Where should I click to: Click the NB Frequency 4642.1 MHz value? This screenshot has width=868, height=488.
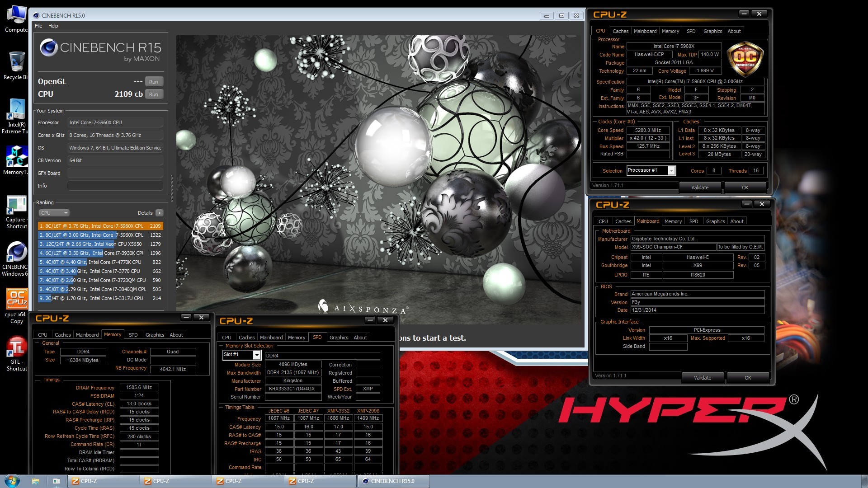173,369
